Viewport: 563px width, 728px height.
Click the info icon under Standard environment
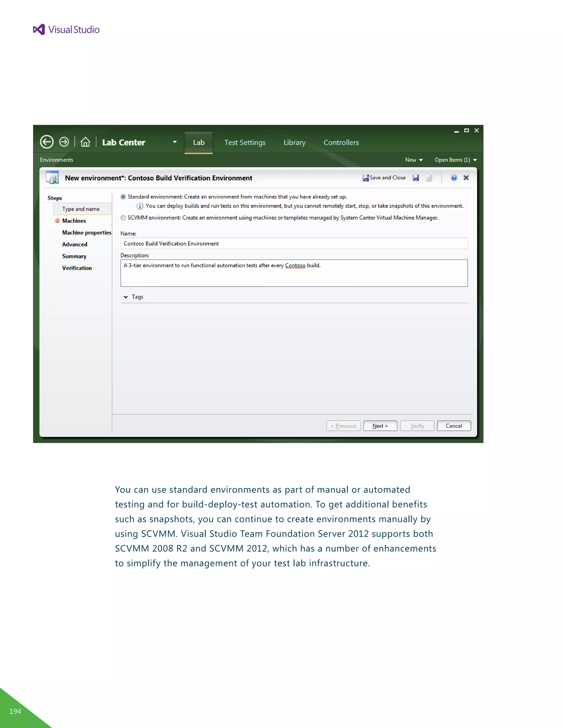[x=140, y=206]
